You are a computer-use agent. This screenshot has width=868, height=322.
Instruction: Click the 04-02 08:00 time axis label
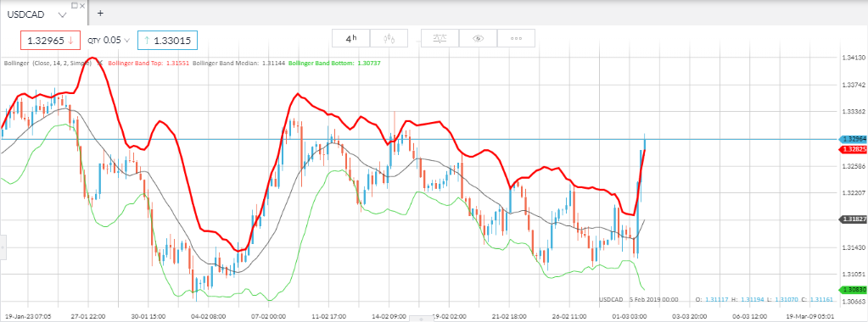point(209,316)
